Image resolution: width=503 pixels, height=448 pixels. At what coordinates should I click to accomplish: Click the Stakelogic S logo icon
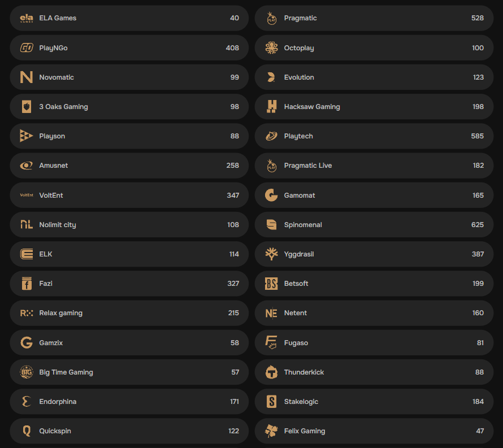click(271, 402)
